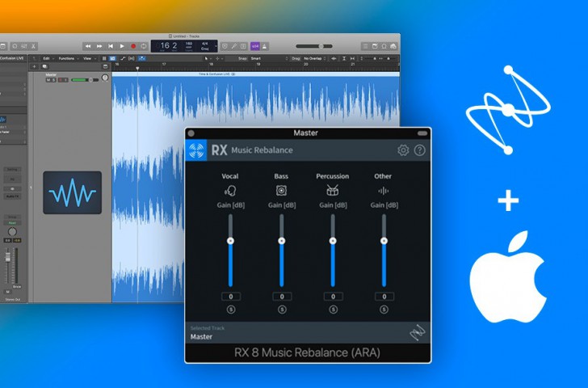The width and height of the screenshot is (588, 388).
Task: Click the Setting button in channel strip
Action: tap(12, 170)
